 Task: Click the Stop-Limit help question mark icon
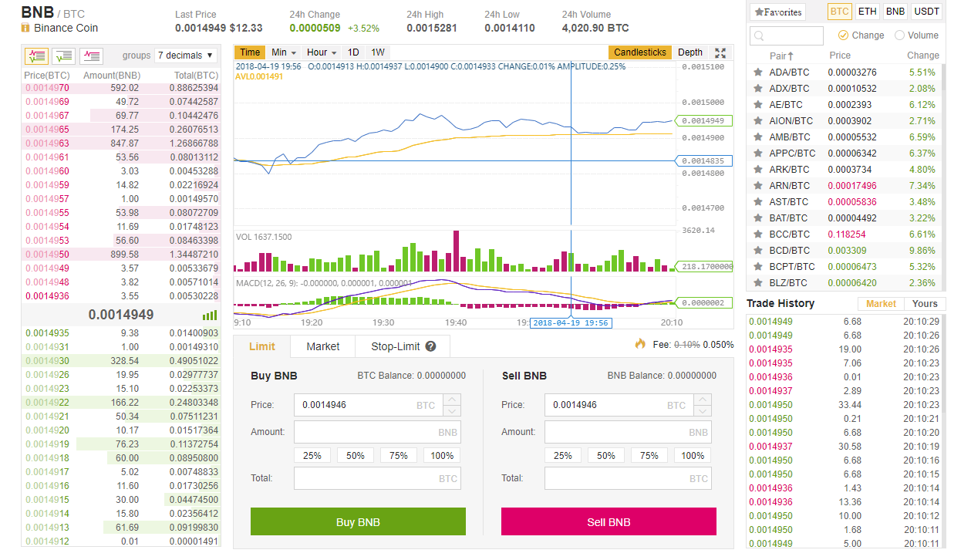[430, 346]
